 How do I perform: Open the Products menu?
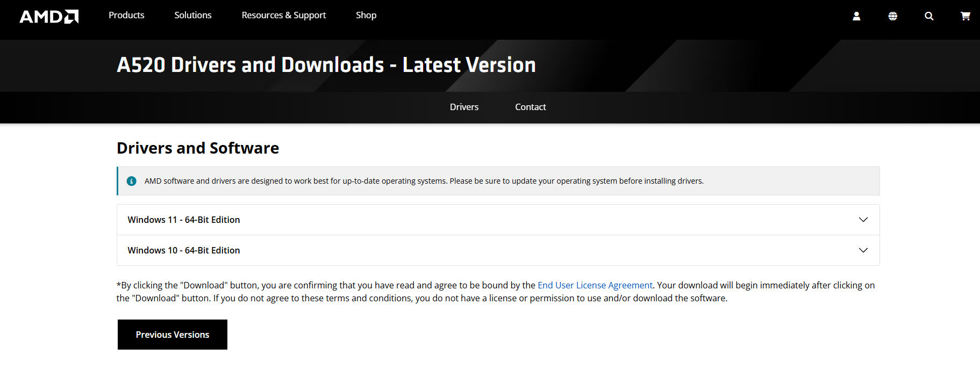click(x=126, y=15)
